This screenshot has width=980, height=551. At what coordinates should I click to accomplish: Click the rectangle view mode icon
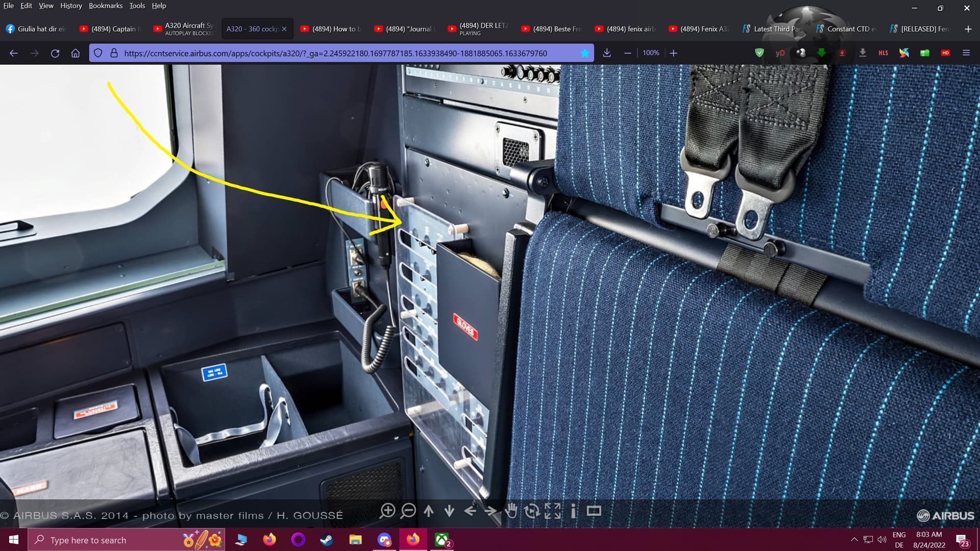click(594, 511)
